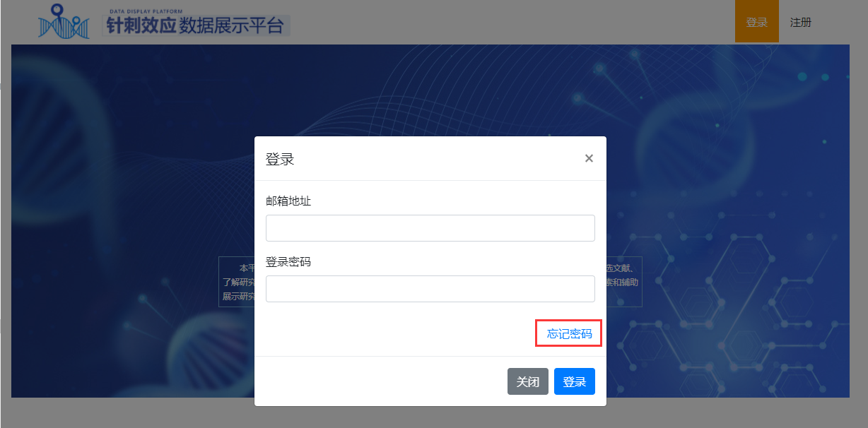Click the 登录密码 field label
The height and width of the screenshot is (428, 868).
pos(288,262)
